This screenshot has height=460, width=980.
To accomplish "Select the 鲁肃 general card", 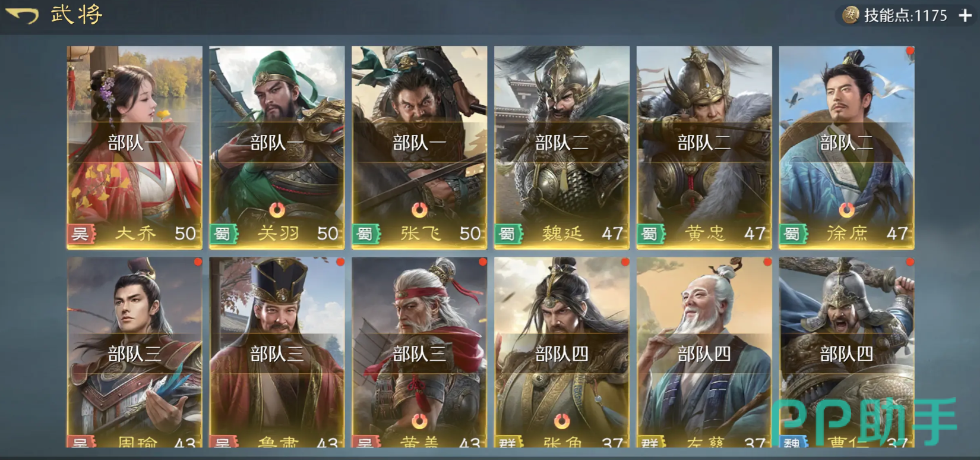I will pos(277,352).
